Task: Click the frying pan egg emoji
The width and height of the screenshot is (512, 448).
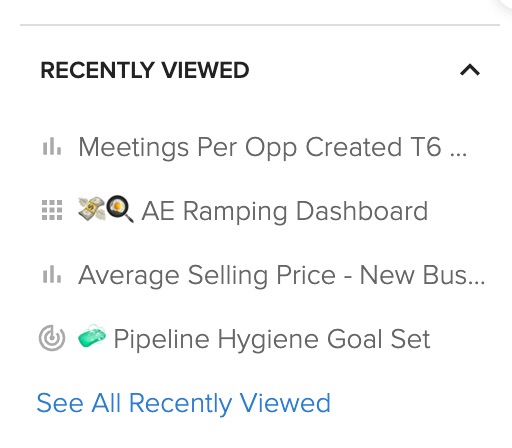Action: [120, 209]
